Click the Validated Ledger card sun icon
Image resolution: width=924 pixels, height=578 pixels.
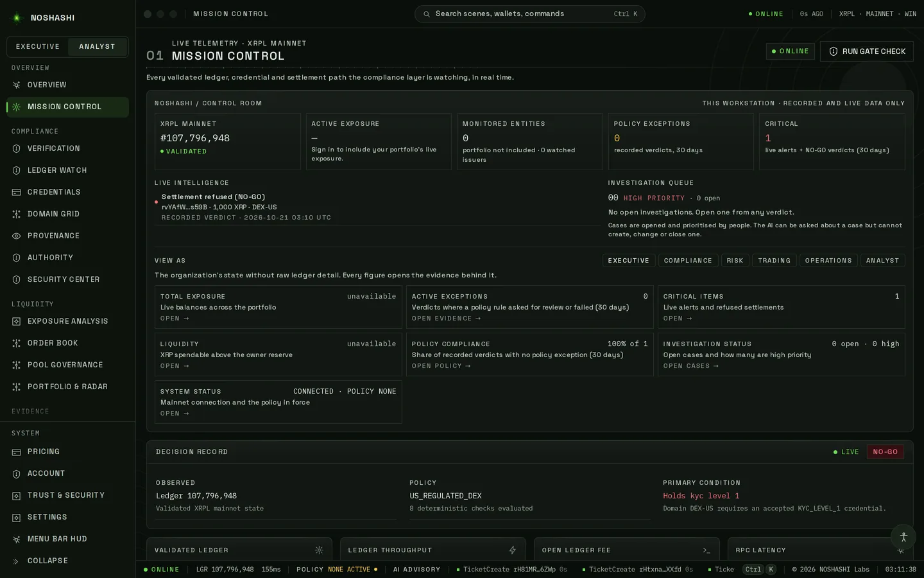click(319, 550)
